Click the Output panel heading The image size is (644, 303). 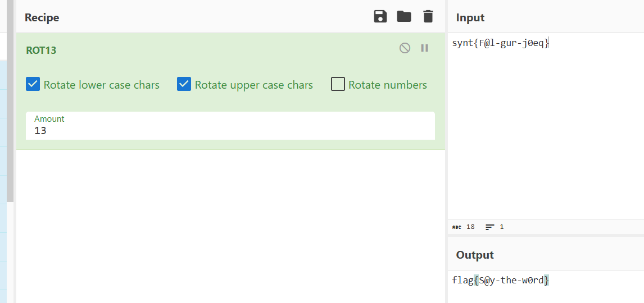(475, 255)
